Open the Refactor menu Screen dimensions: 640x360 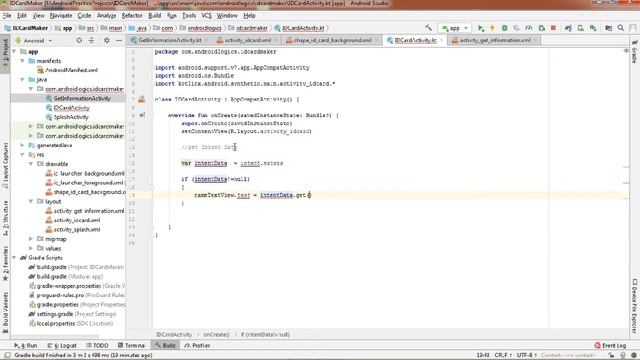click(x=132, y=16)
